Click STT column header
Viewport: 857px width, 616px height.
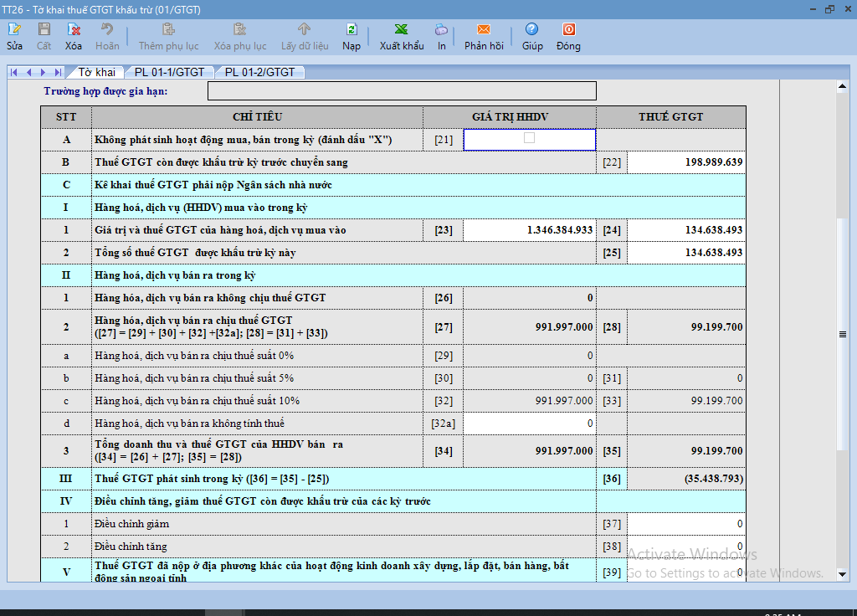(65, 117)
